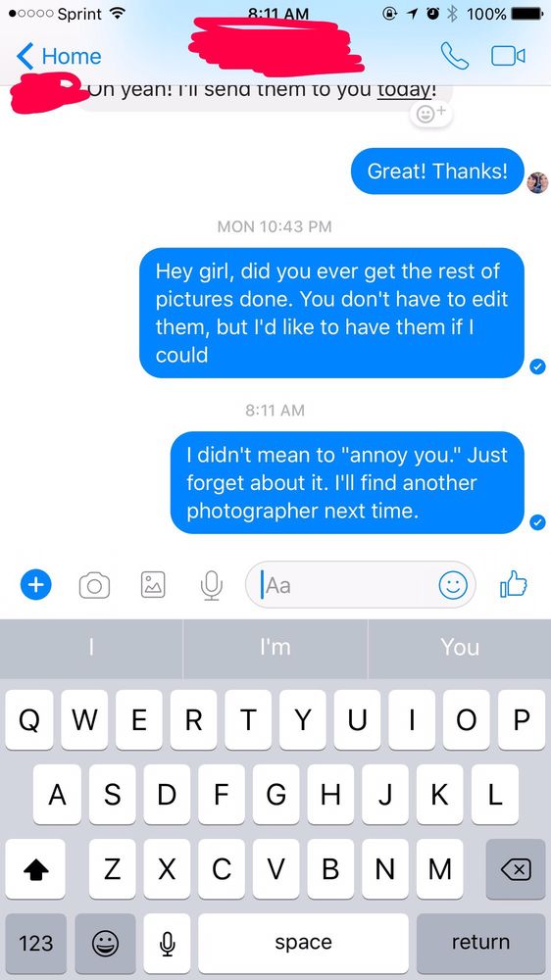Switch keyboard to 123 numbers layout
Viewport: 551px width, 980px height.
tap(35, 943)
